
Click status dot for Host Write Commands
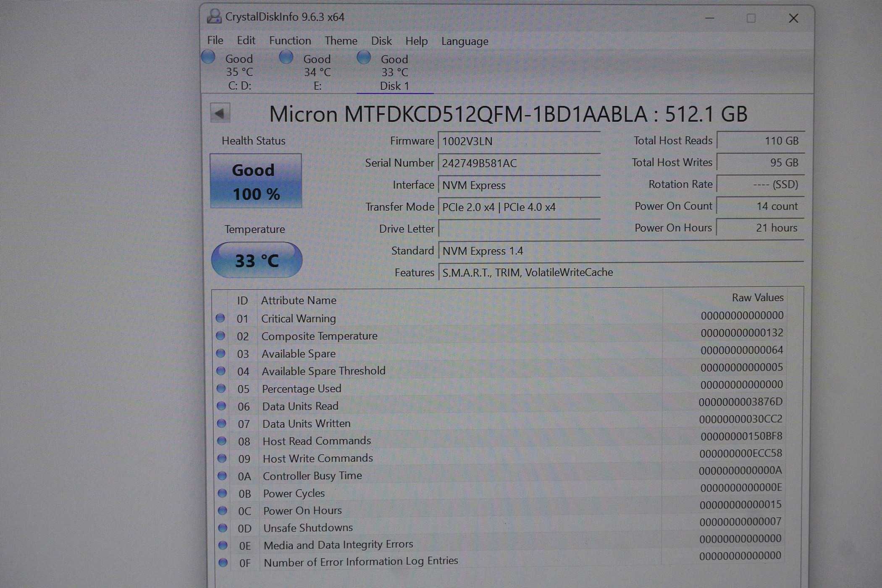click(222, 458)
